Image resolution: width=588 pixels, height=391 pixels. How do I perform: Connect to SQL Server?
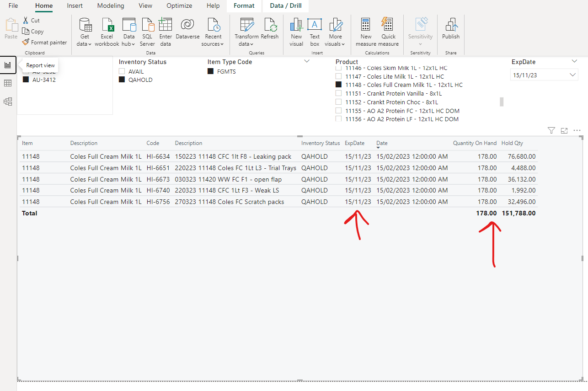coord(147,32)
